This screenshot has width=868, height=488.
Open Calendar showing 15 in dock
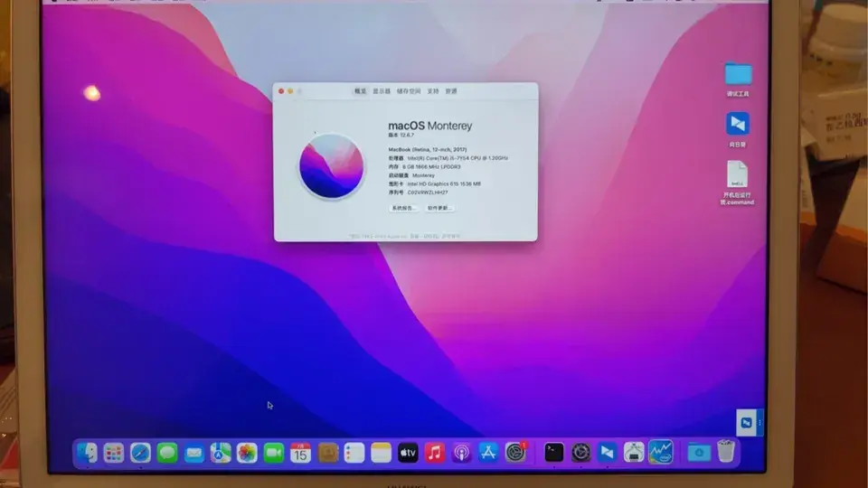pos(300,453)
